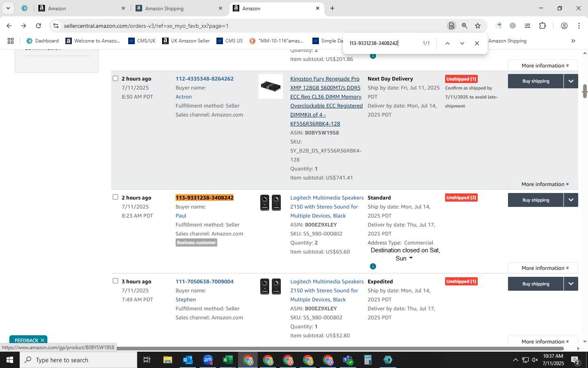Image resolution: width=588 pixels, height=368 pixels.
Task: Click the zoom magnifier icon in address bar
Action: pyautogui.click(x=465, y=26)
